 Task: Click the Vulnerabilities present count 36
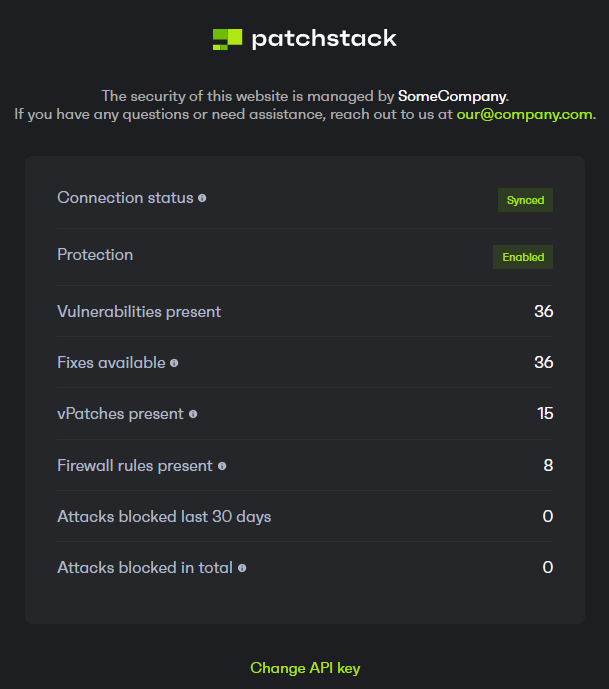(x=543, y=312)
